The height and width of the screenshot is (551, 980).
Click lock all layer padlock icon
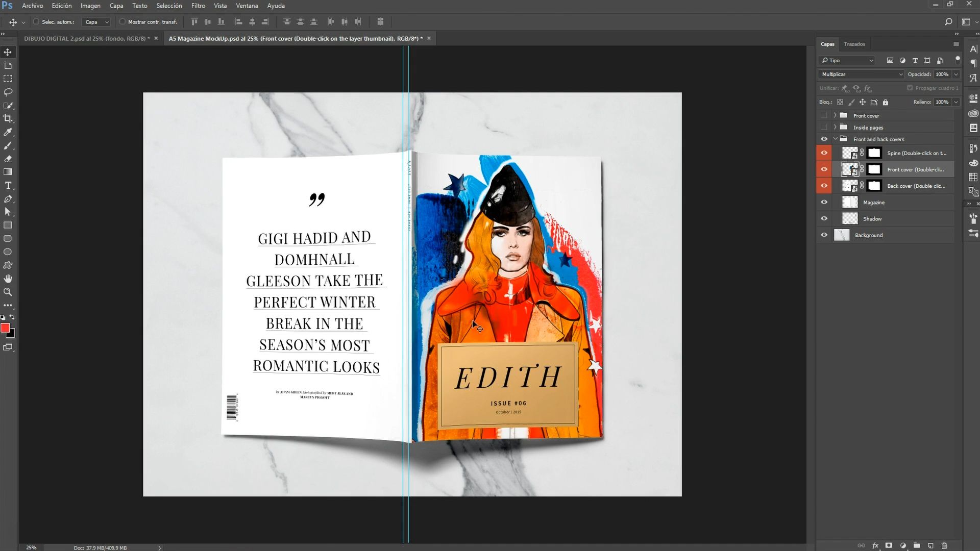886,102
